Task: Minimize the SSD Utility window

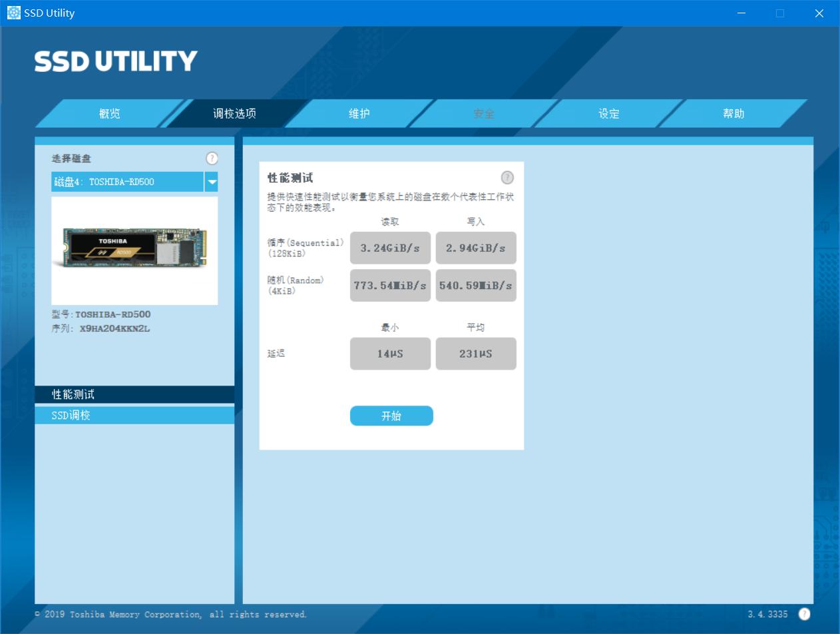Action: click(741, 13)
